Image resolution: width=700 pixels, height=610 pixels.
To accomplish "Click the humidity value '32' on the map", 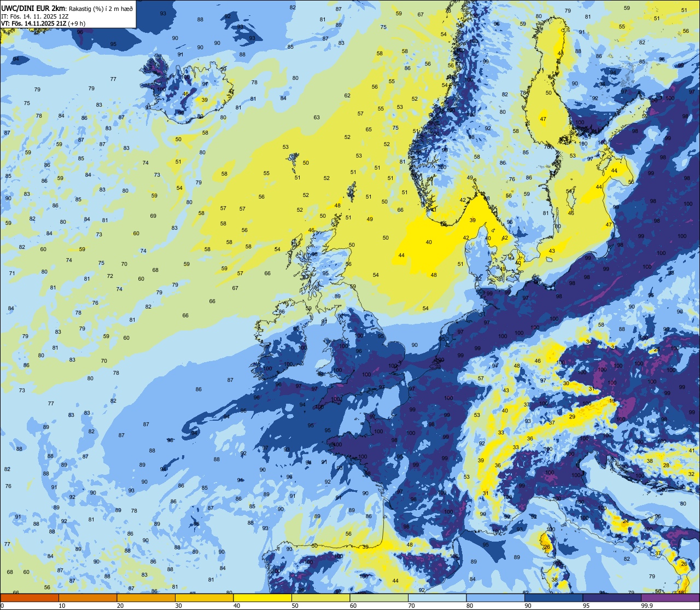I will (x=691, y=474).
